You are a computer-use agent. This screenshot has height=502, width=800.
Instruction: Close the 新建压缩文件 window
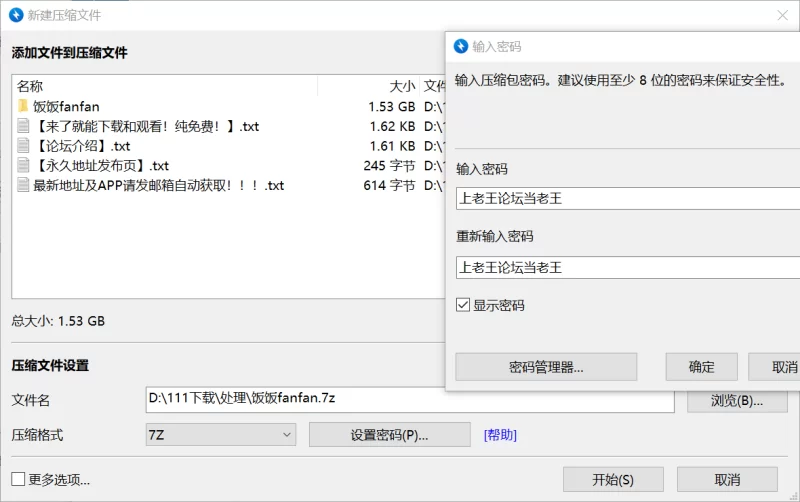[783, 15]
